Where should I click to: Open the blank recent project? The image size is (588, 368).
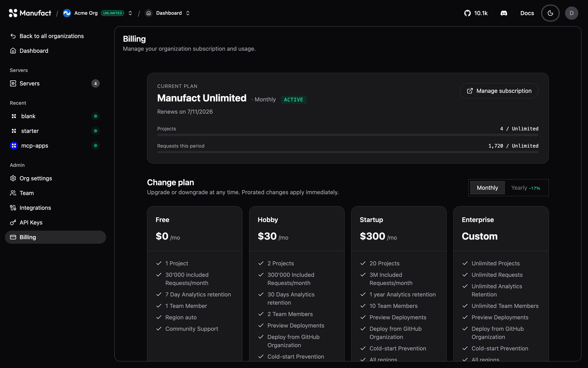55,116
